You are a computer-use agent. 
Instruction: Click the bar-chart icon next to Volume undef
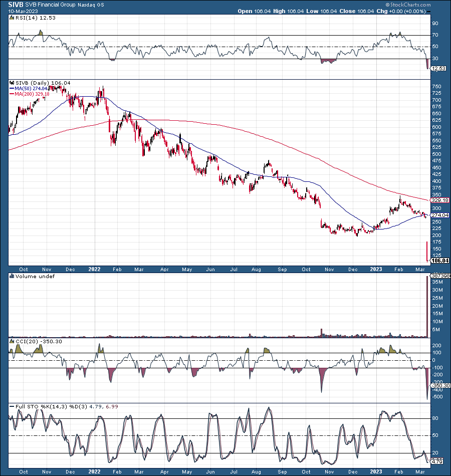point(12,276)
